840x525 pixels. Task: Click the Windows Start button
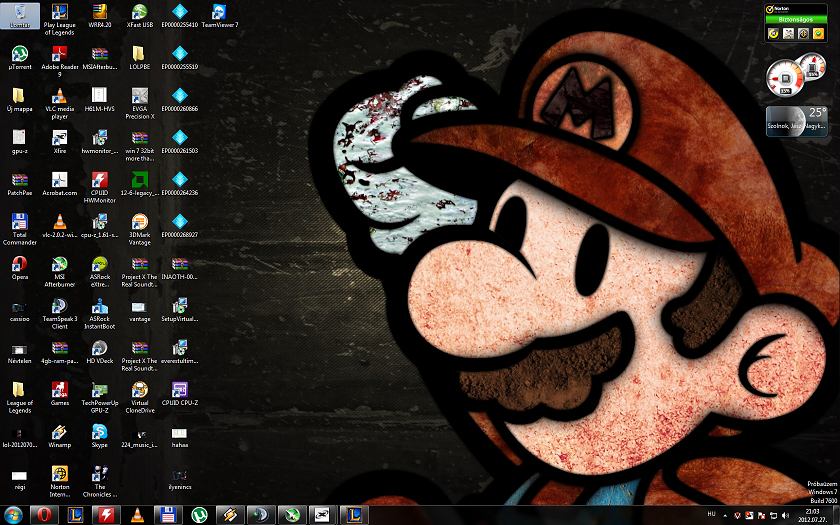pyautogui.click(x=14, y=515)
